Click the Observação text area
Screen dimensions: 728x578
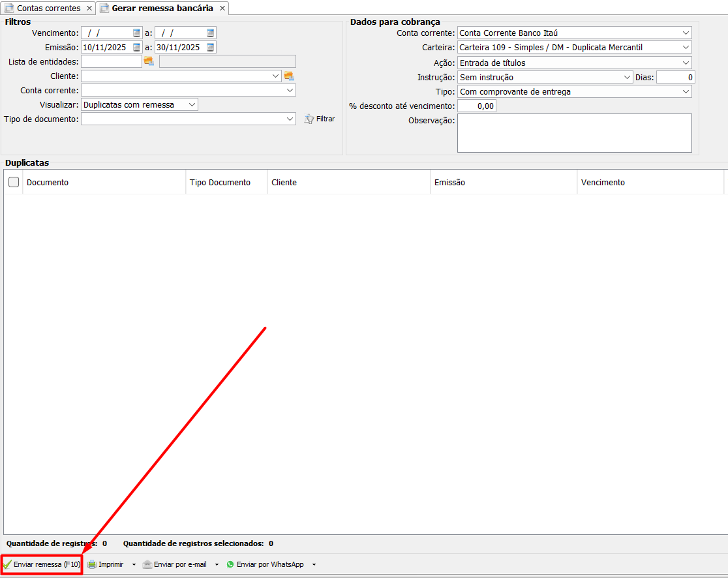[574, 133]
